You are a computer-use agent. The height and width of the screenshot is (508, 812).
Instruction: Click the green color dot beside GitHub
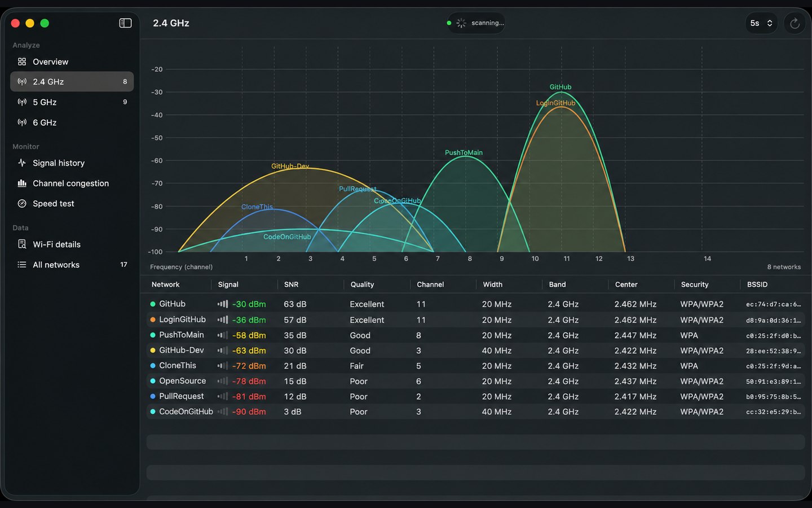pyautogui.click(x=153, y=304)
